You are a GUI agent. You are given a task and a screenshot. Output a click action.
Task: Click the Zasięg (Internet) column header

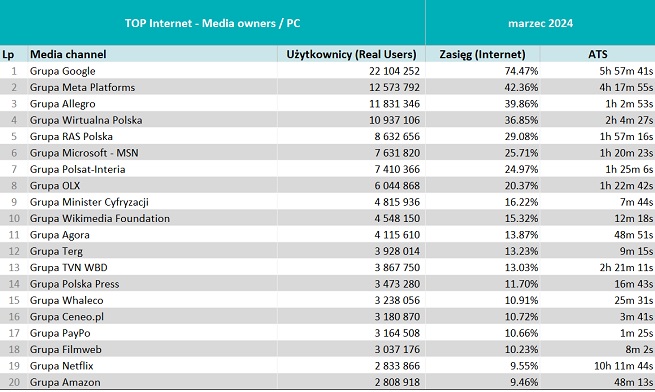[x=482, y=54]
